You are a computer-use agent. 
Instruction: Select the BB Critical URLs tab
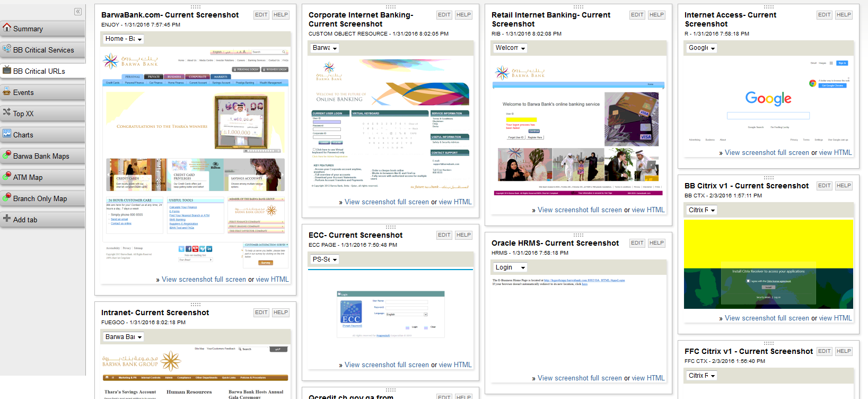click(42, 71)
